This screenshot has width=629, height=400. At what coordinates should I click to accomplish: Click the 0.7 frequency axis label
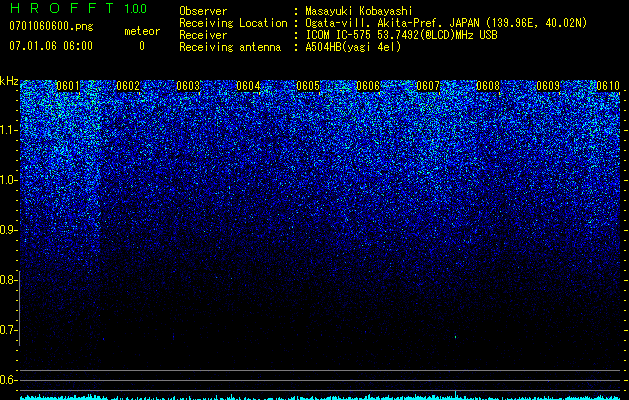pyautogui.click(x=7, y=330)
